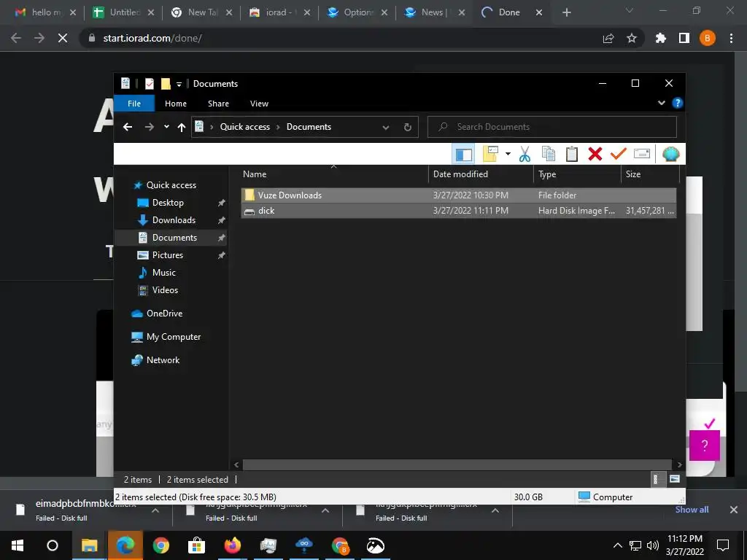Open the Windows Start menu
Viewport: 747px width, 560px height.
click(x=18, y=545)
